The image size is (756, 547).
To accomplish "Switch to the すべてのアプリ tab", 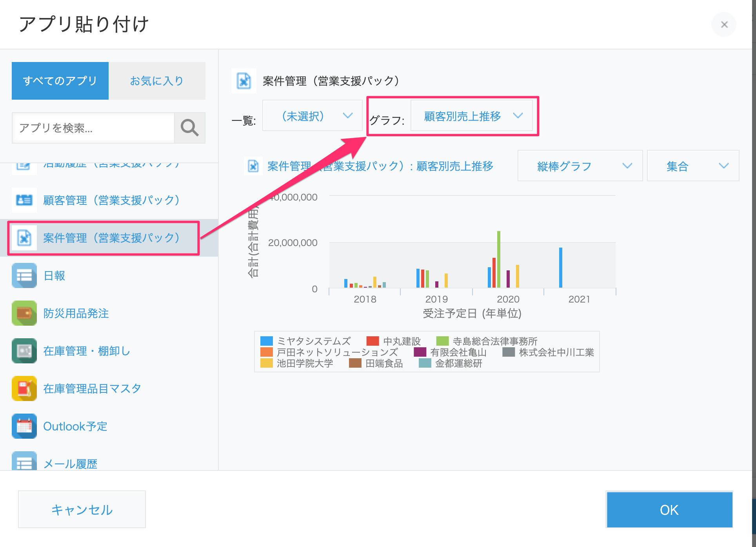I will click(60, 81).
